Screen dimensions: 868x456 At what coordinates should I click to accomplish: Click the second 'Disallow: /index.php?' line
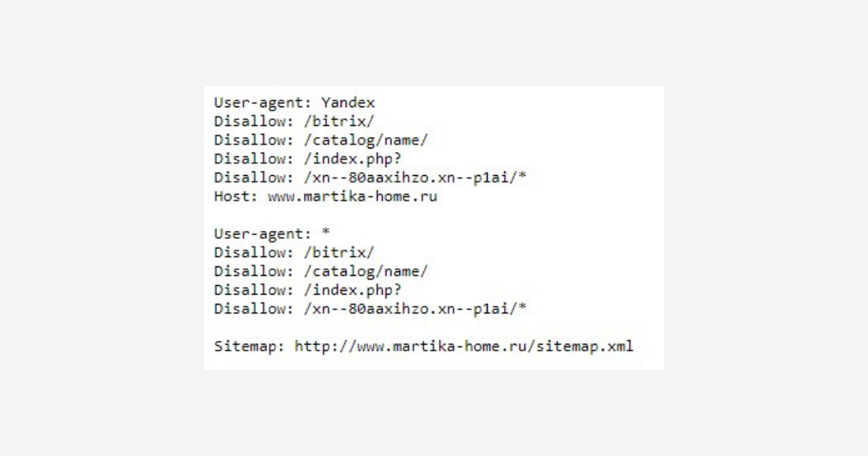[308, 290]
